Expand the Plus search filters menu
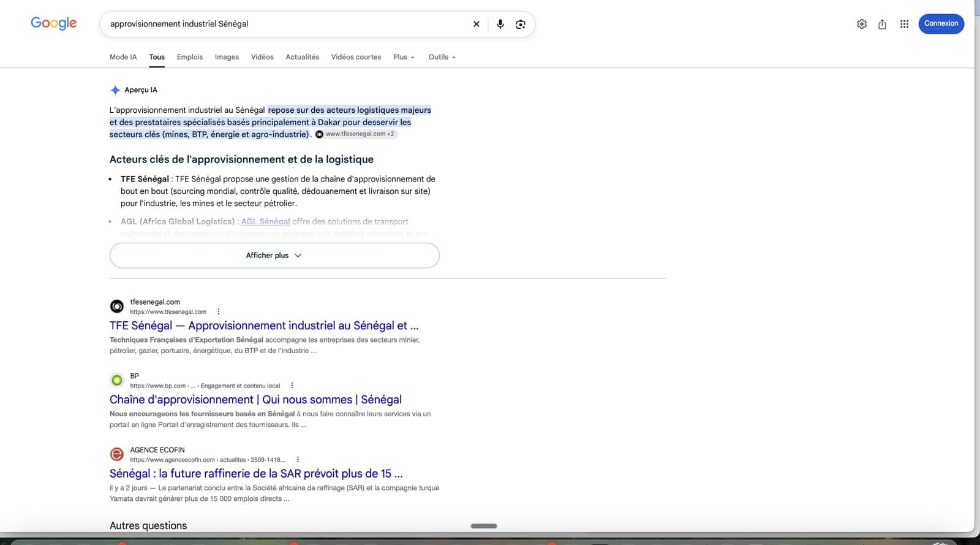The height and width of the screenshot is (545, 980). pyautogui.click(x=404, y=57)
